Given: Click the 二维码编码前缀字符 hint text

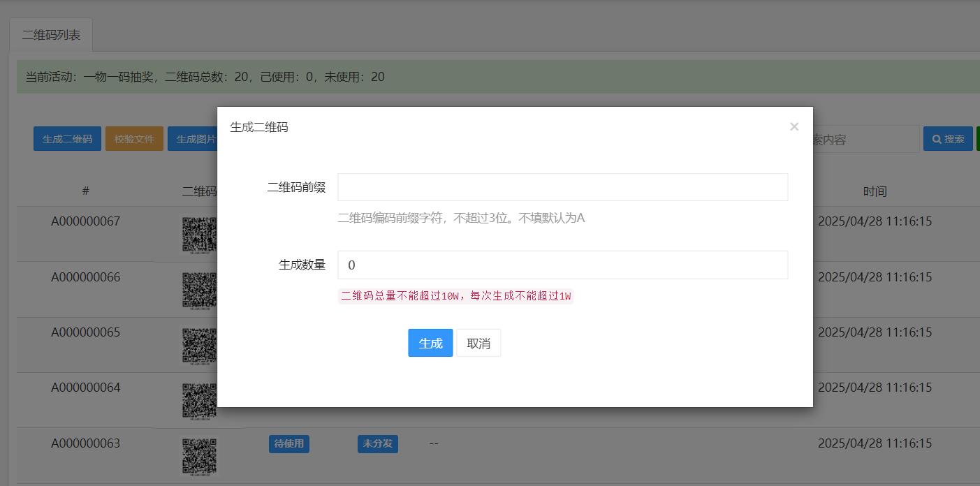Looking at the screenshot, I should tap(461, 218).
